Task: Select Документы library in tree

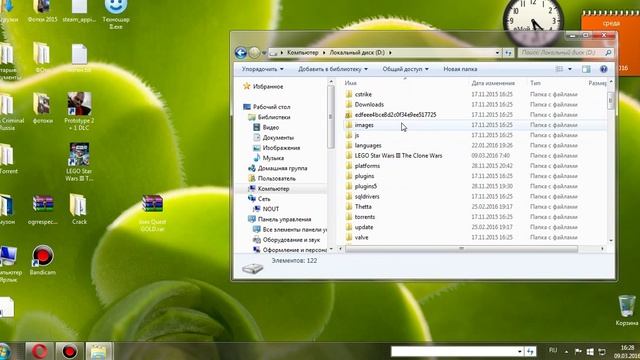Action: 278,138
